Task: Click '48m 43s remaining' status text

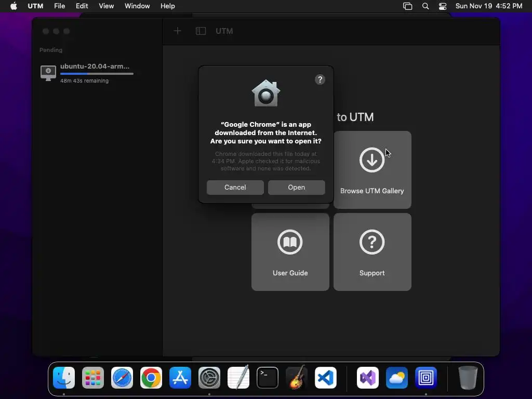Action: point(85,81)
